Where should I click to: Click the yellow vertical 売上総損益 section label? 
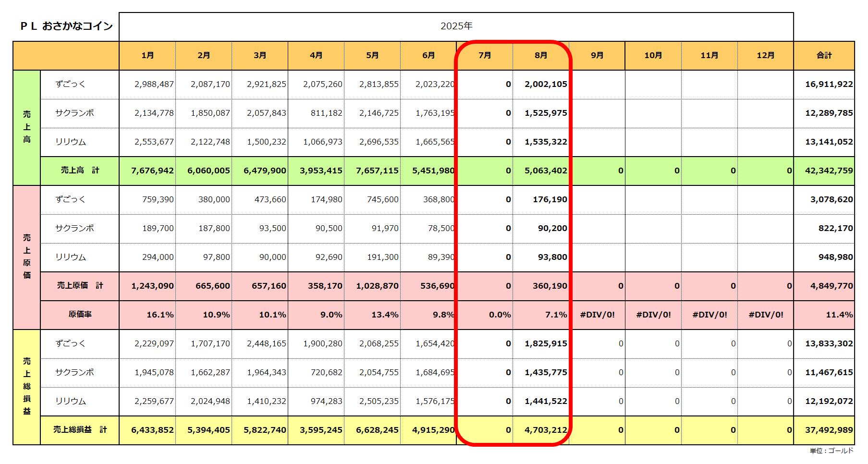[x=27, y=387]
